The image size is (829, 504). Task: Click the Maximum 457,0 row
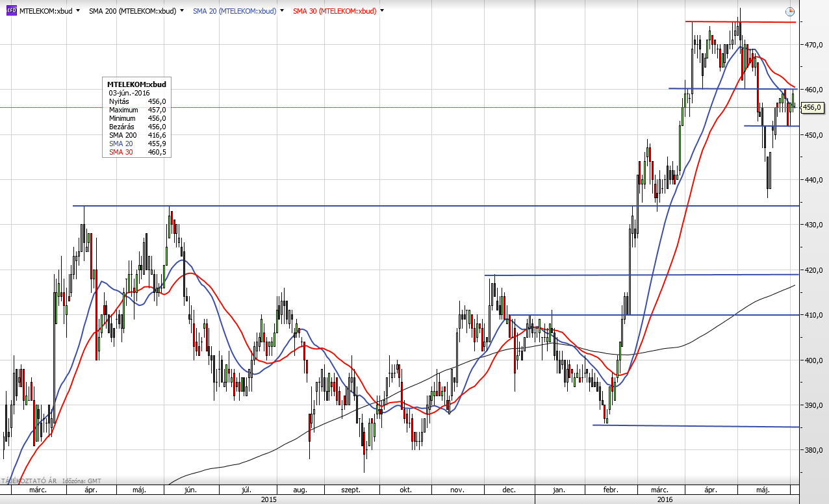click(137, 110)
